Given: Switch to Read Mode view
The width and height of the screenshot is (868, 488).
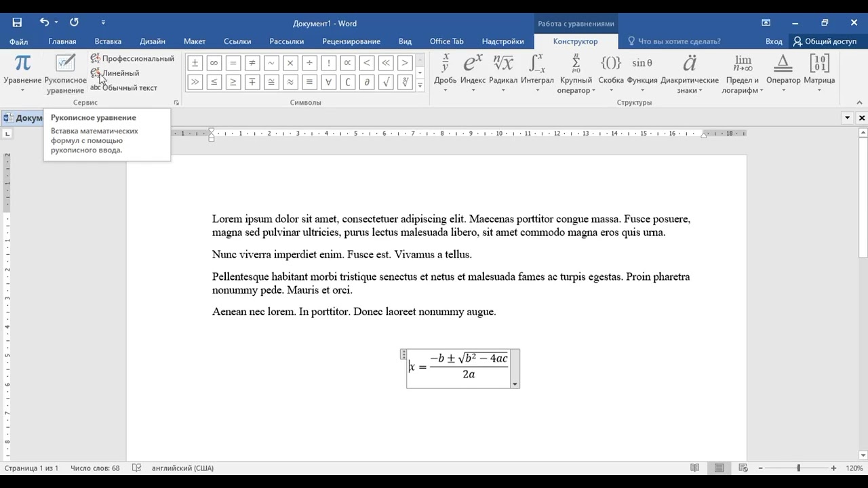Looking at the screenshot, I should point(694,468).
